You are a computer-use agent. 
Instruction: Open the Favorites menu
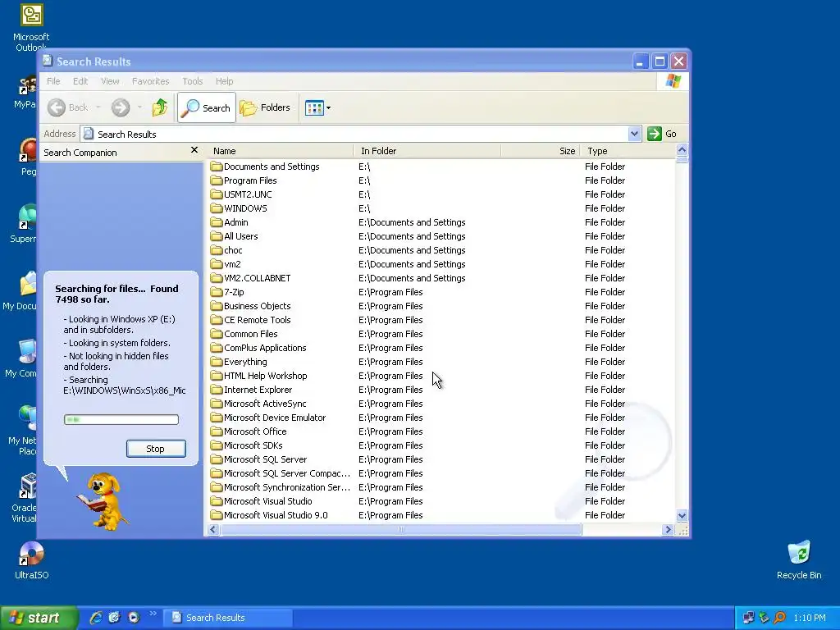pos(151,81)
